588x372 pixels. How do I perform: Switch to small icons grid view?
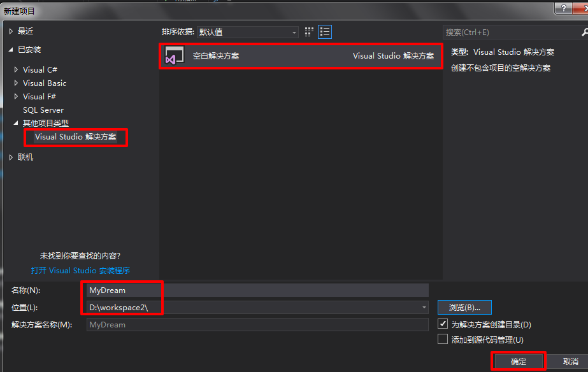[x=309, y=32]
